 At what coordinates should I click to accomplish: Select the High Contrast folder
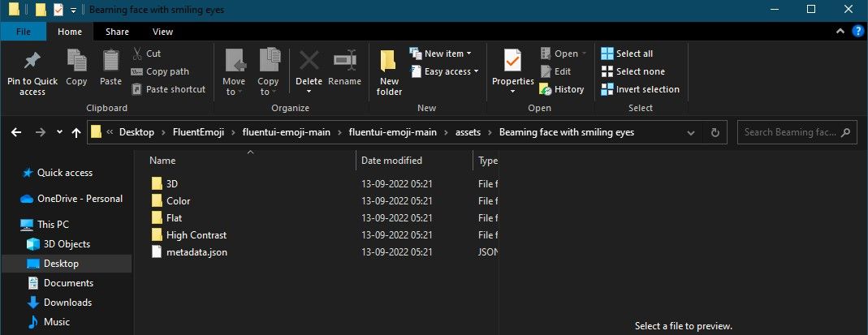(x=196, y=235)
